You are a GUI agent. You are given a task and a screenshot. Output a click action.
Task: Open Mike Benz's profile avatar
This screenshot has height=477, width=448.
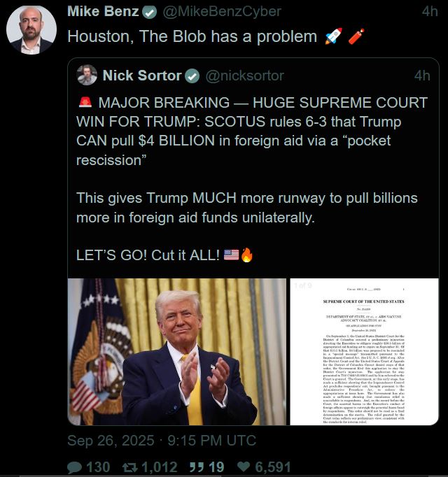(x=31, y=30)
